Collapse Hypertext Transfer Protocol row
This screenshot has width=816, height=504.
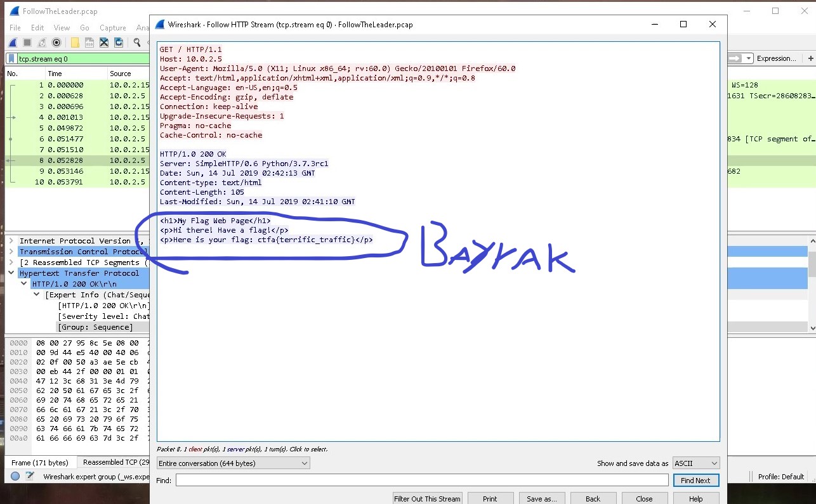click(x=11, y=273)
